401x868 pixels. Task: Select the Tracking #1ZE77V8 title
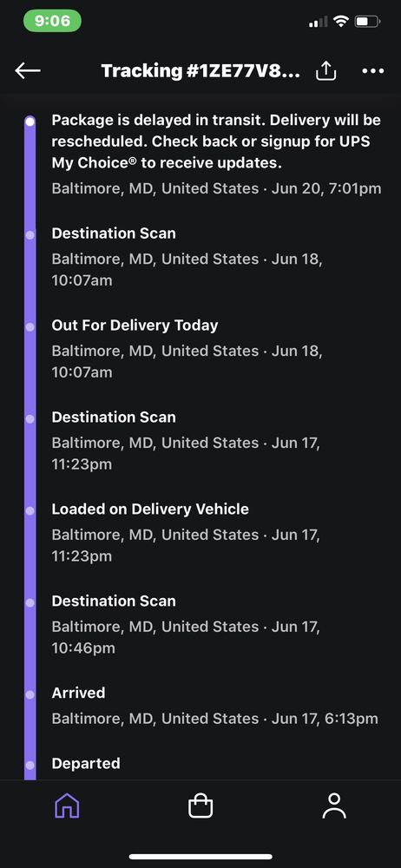(200, 71)
